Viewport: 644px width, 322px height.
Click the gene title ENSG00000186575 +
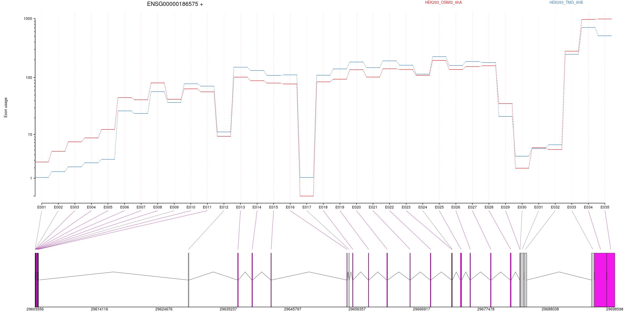click(175, 4)
